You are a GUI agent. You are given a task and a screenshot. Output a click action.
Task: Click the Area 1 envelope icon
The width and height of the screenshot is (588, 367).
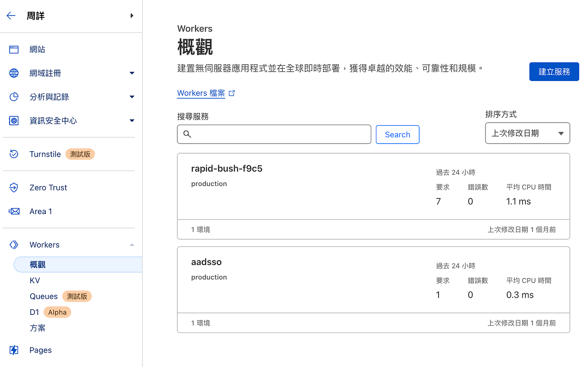click(x=14, y=211)
